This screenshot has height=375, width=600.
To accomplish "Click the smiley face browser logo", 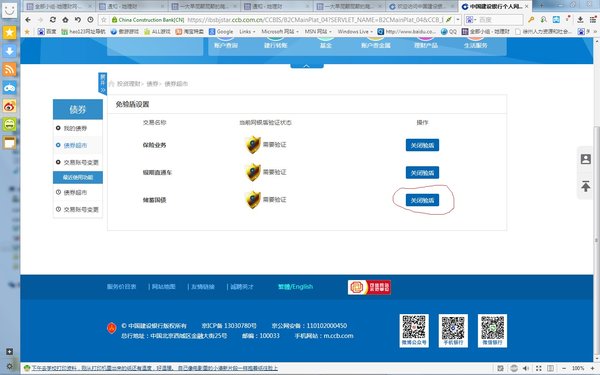I will 10,10.
